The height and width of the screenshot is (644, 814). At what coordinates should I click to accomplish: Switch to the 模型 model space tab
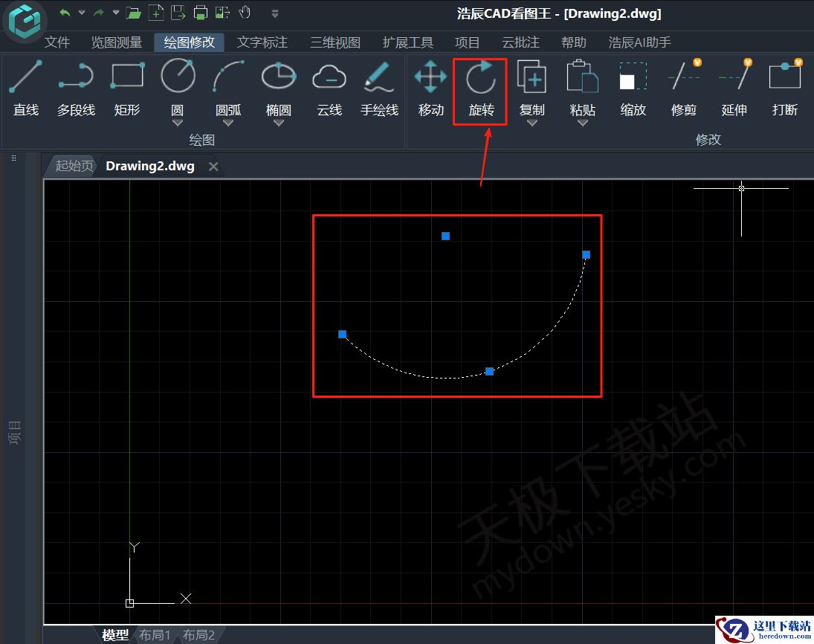(114, 634)
